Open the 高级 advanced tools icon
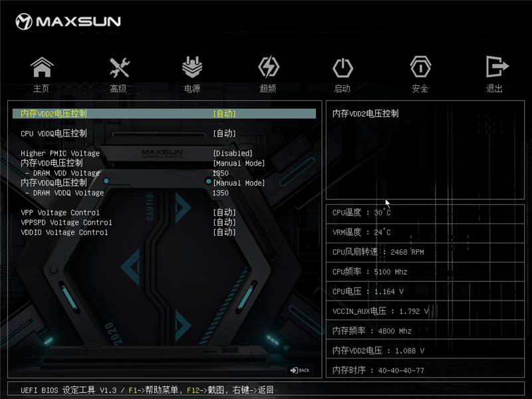The image size is (532, 399). click(x=120, y=67)
